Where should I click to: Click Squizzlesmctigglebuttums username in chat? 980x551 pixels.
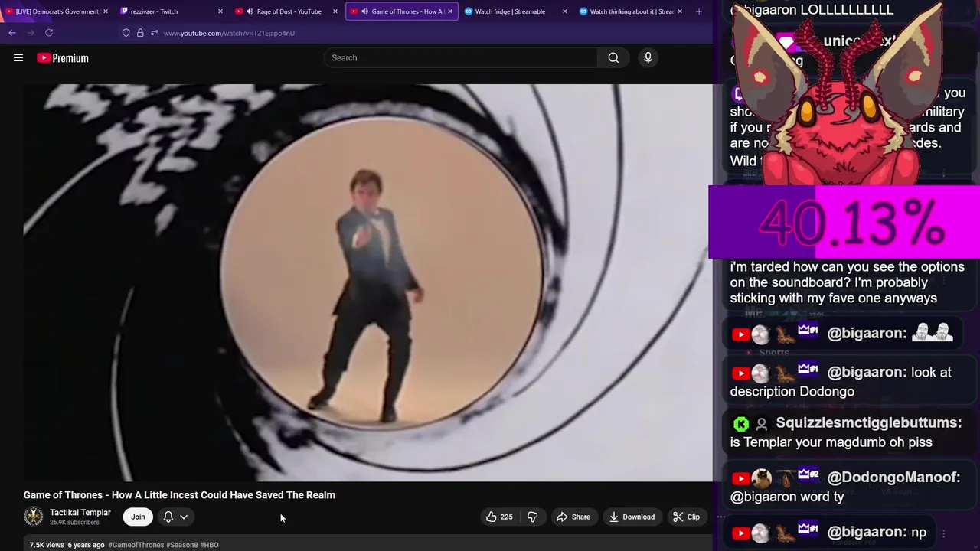click(x=868, y=422)
